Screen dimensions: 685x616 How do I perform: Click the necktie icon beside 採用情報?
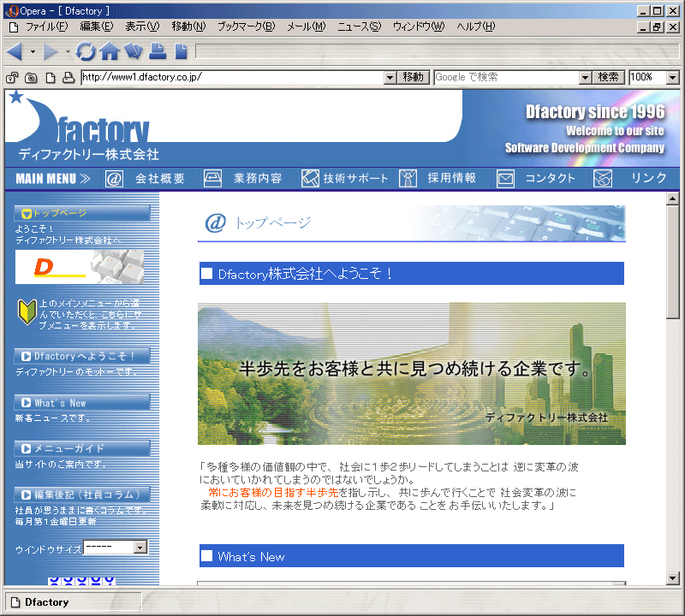(408, 179)
